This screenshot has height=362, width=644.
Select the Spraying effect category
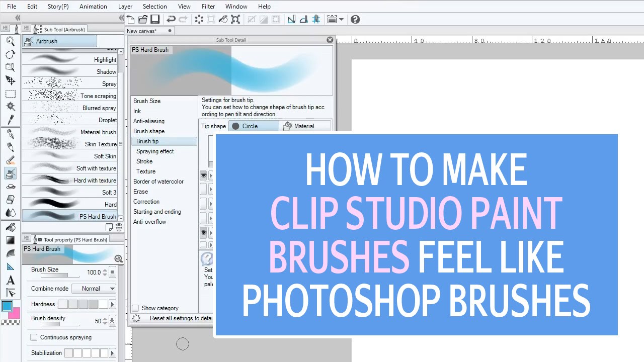pos(155,151)
